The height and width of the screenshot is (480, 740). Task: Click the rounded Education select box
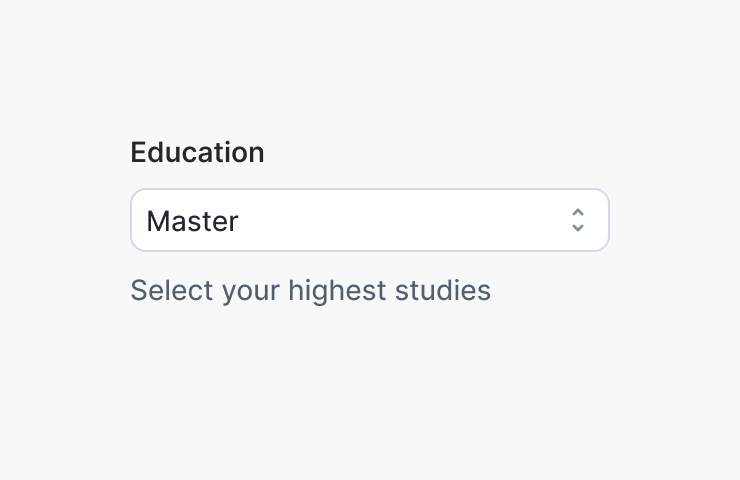(x=369, y=220)
